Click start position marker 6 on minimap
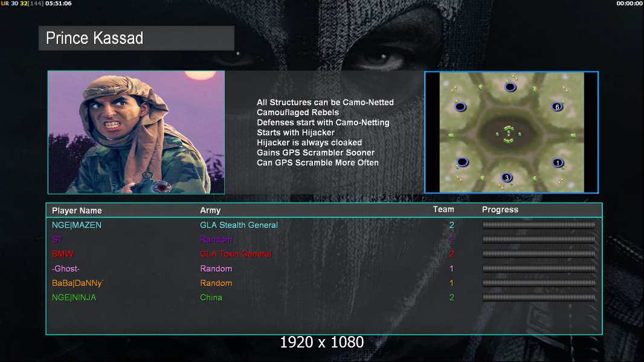 pos(557,107)
